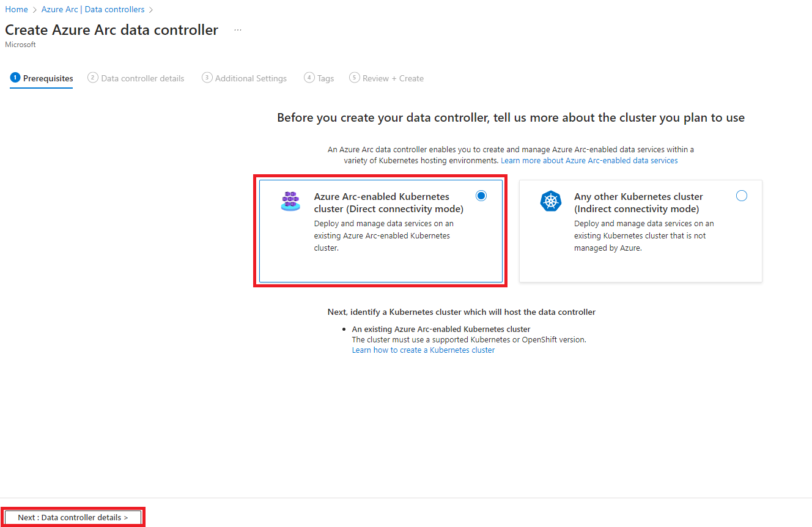
Task: Switch to the Additional Settings tab
Action: [x=244, y=78]
